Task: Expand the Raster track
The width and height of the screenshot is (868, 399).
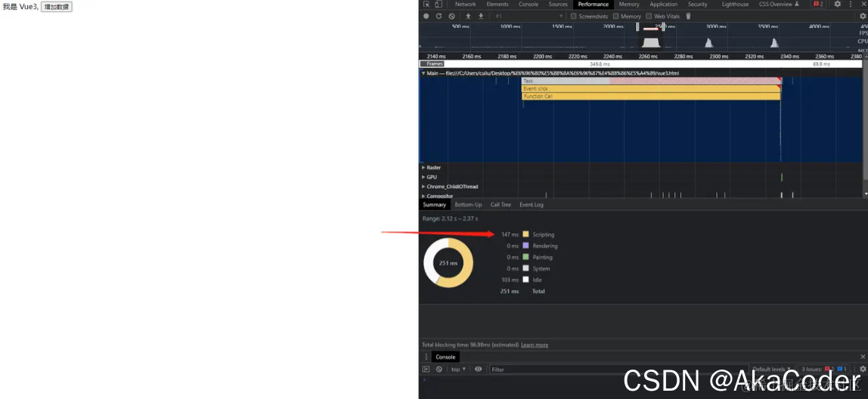Action: pos(423,167)
